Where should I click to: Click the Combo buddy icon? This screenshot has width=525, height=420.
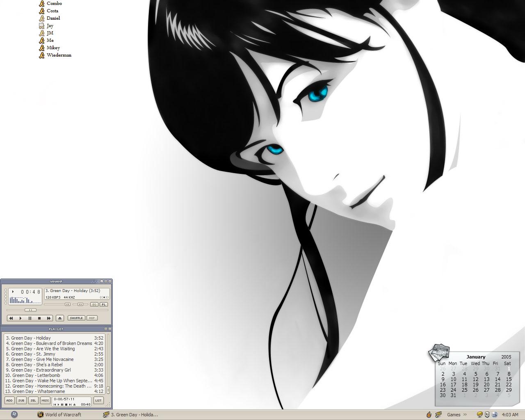tap(41, 3)
